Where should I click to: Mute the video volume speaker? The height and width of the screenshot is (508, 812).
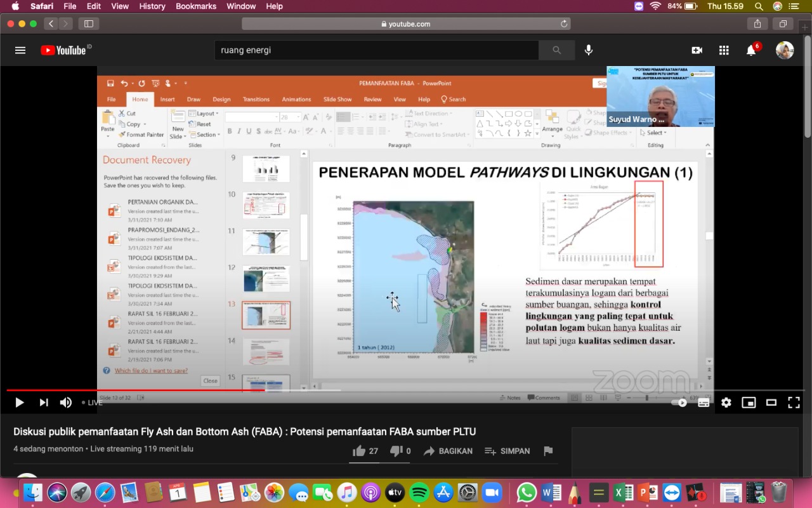66,403
